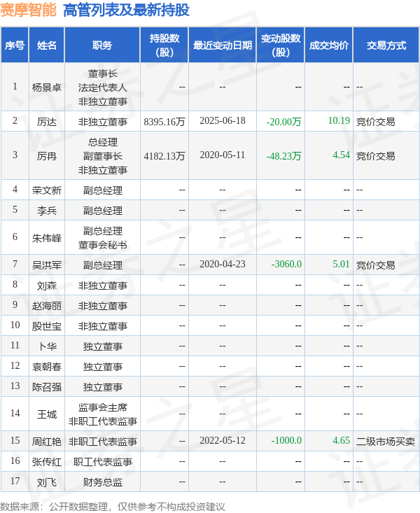Click the average price 5.01
The width and height of the screenshot is (420, 513).
click(x=341, y=264)
